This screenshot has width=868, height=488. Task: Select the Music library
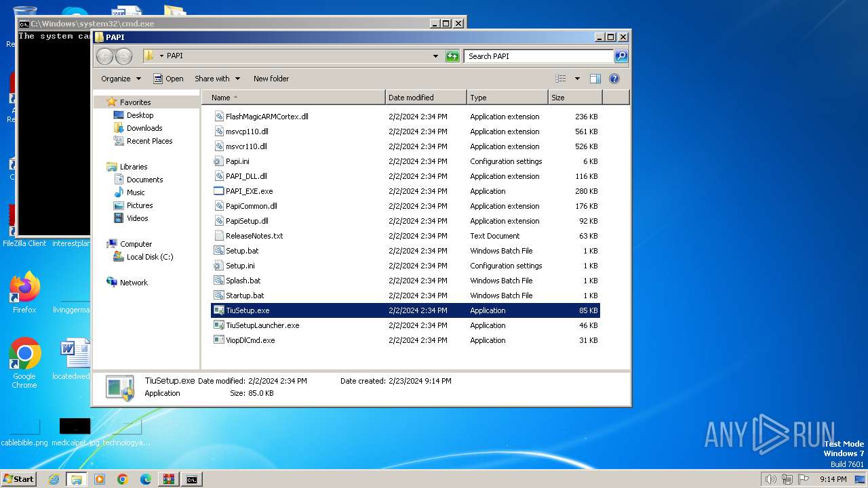[x=135, y=192]
